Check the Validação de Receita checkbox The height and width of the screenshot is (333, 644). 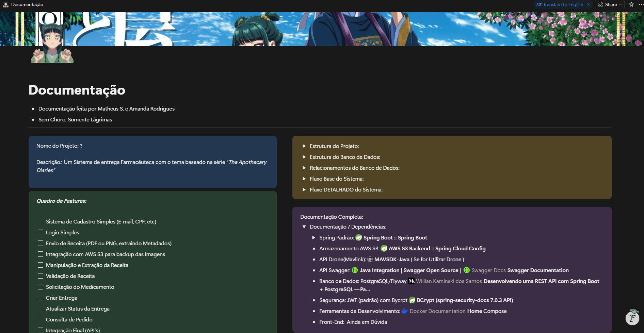(x=41, y=276)
